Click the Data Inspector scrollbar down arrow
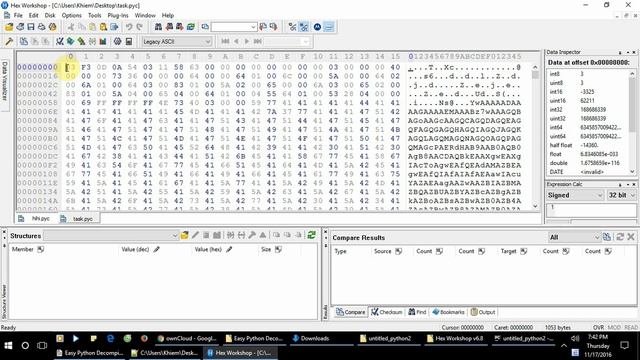 [x=632, y=171]
